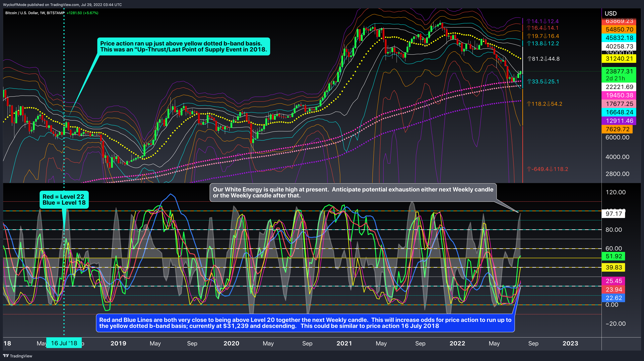Viewport: 644px width, 361px height.
Task: Select the 40258.73 white price label
Action: coord(619,46)
